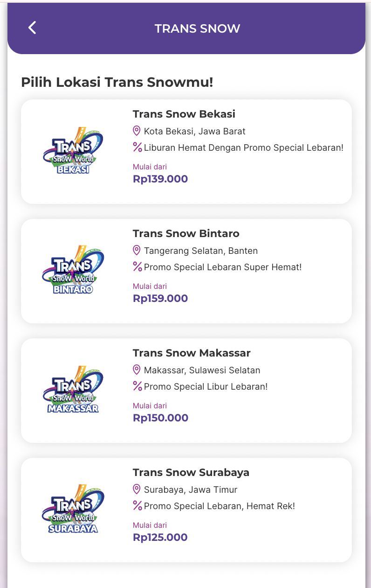Select the Trans Snow Surabaya title
Screen dimensions: 371x588
click(191, 472)
